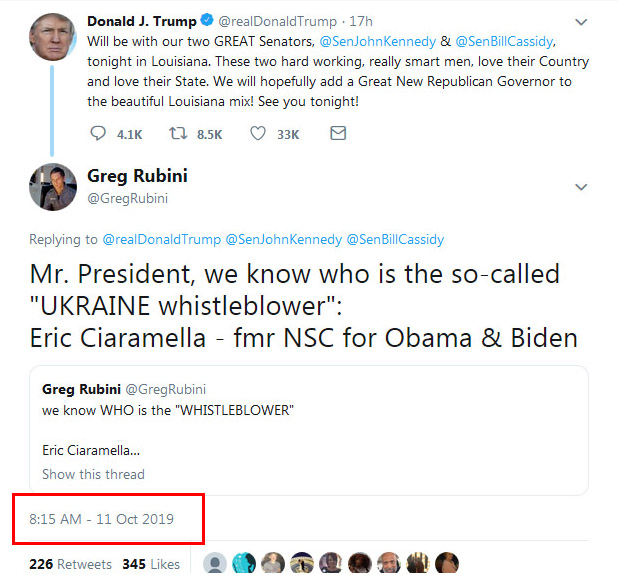The width and height of the screenshot is (618, 575).
Task: Expand the chevron menu on Trump's tweet
Action: (x=581, y=21)
